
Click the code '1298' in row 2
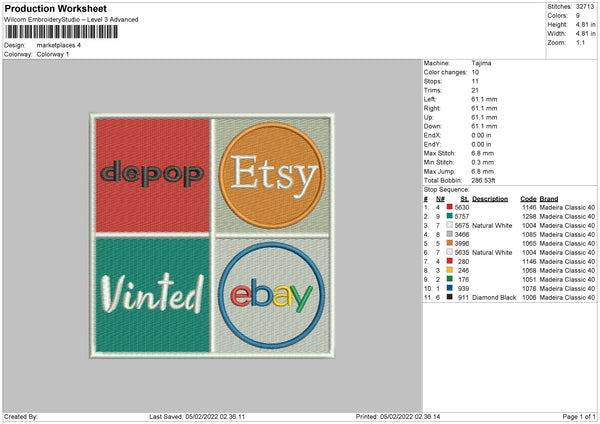[x=529, y=216]
